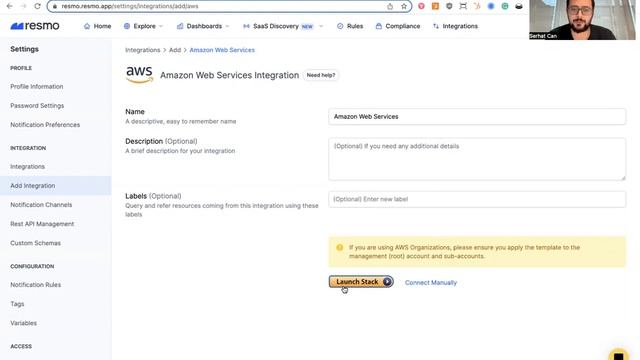Bookmark page with the star icon
640x360 pixels.
click(x=404, y=6)
